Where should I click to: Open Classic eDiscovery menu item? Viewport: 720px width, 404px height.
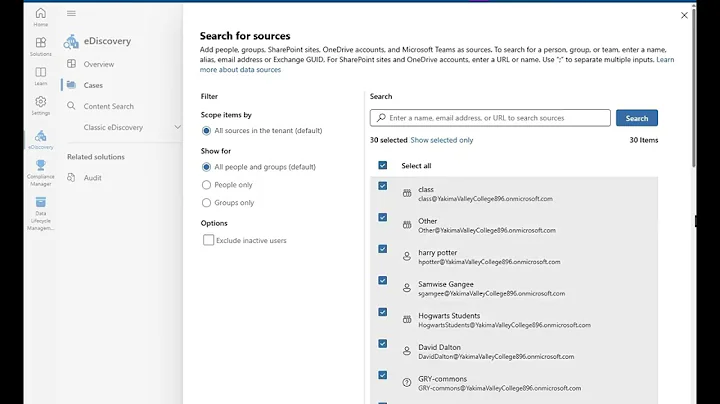113,128
